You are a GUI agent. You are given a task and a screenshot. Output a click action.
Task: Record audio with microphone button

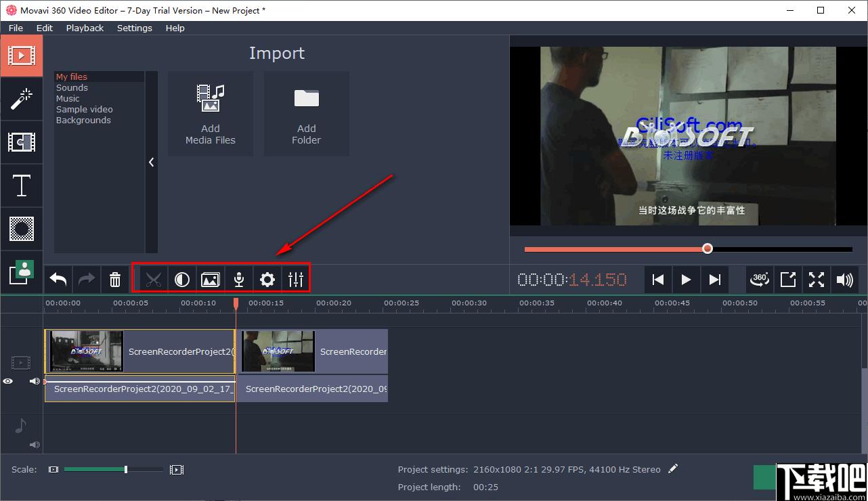(239, 279)
